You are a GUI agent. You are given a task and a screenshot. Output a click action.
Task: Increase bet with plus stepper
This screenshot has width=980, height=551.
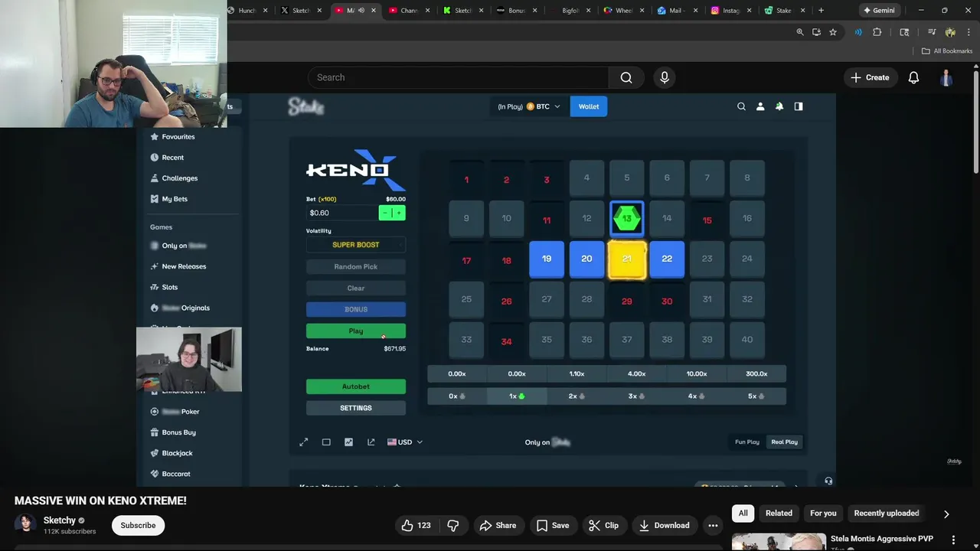tap(398, 213)
